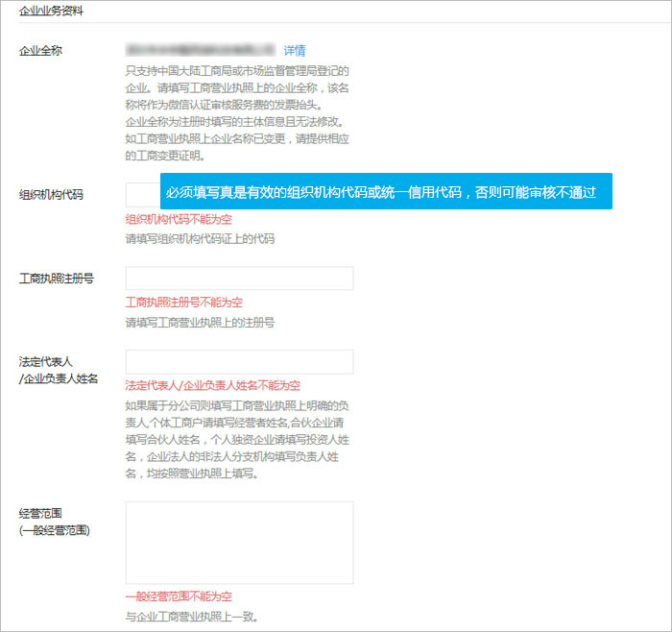Click the red 一般经营范围不能为空 error message

(x=179, y=596)
